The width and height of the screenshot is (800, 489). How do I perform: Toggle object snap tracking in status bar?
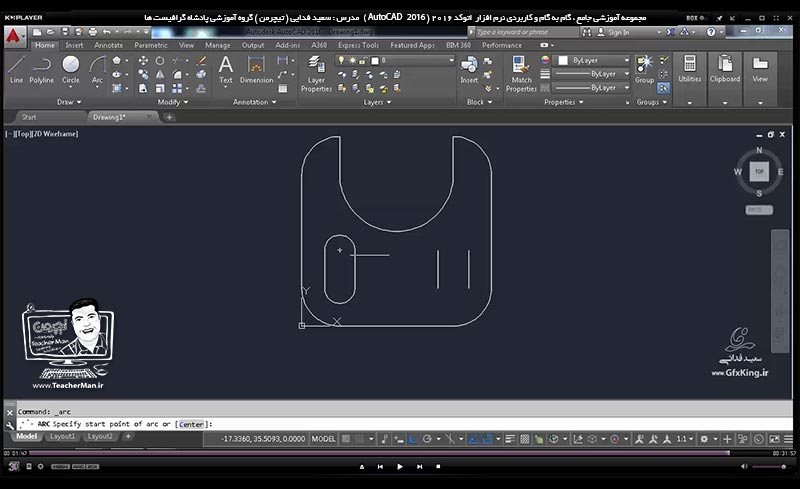(472, 439)
